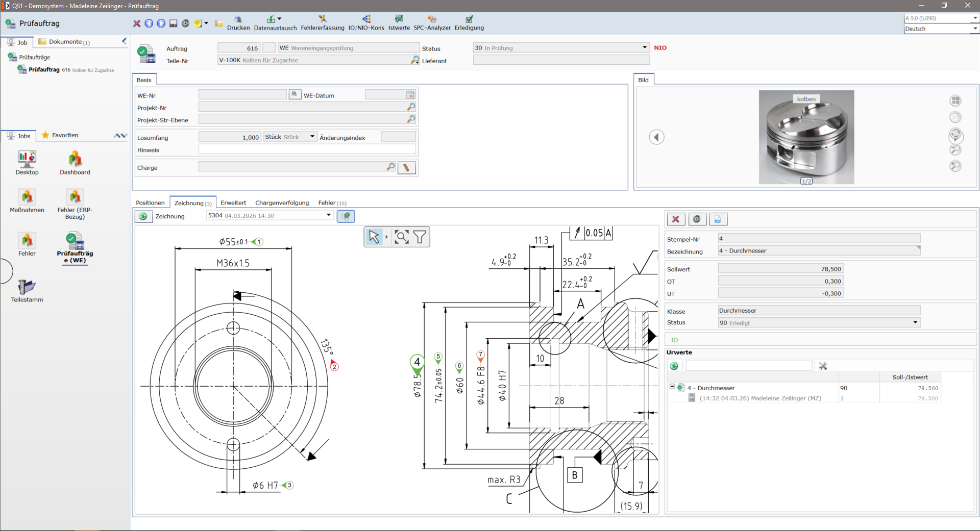The height and width of the screenshot is (531, 980).
Task: Select the pointer tool on the drawing toolbar
Action: point(374,237)
